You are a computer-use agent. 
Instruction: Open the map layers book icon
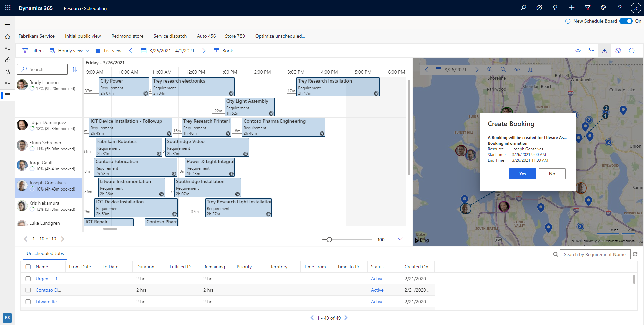[530, 70]
